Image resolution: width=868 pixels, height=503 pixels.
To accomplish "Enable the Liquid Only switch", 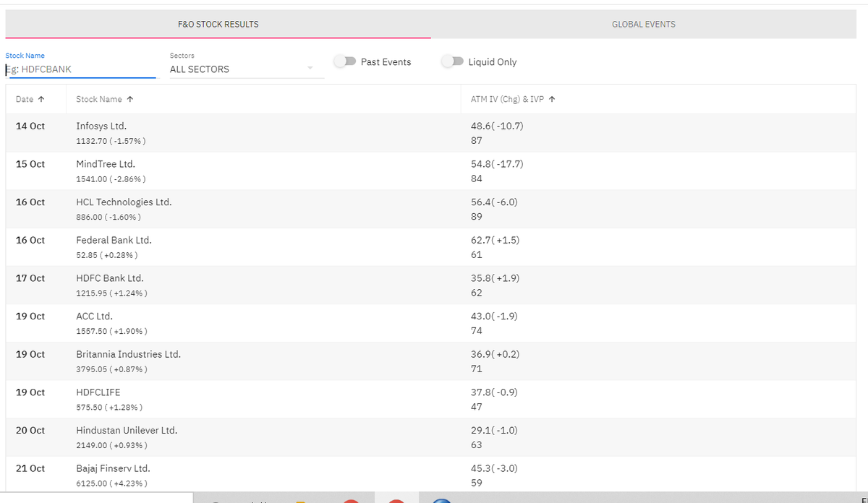I will 452,61.
